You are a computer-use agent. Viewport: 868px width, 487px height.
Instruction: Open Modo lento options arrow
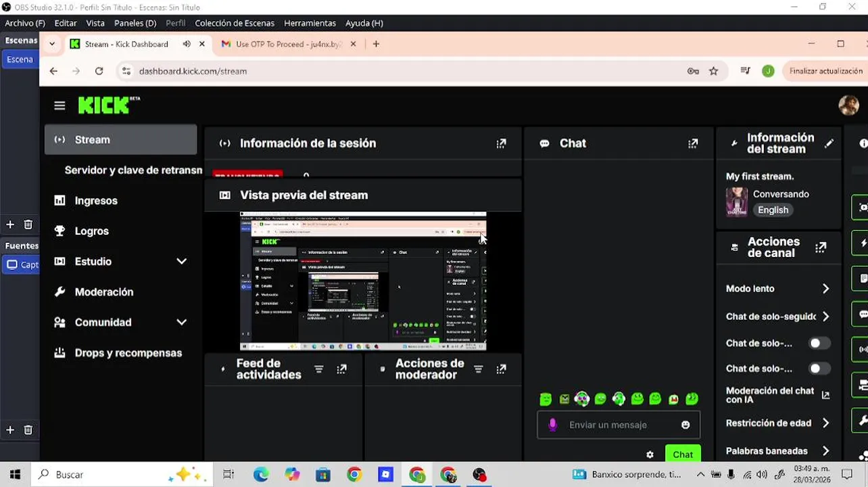coord(825,289)
